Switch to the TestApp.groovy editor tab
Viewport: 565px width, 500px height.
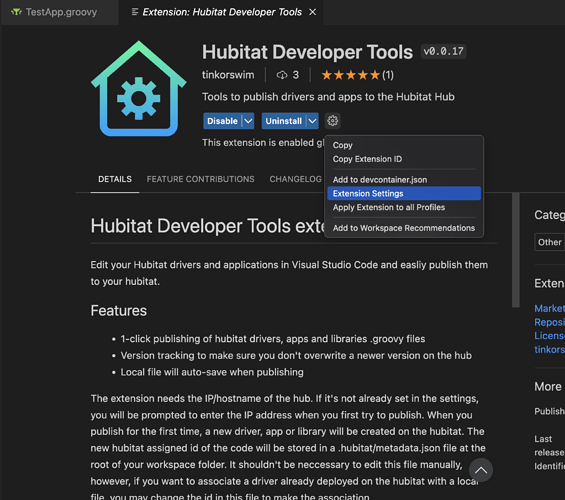coord(60,12)
